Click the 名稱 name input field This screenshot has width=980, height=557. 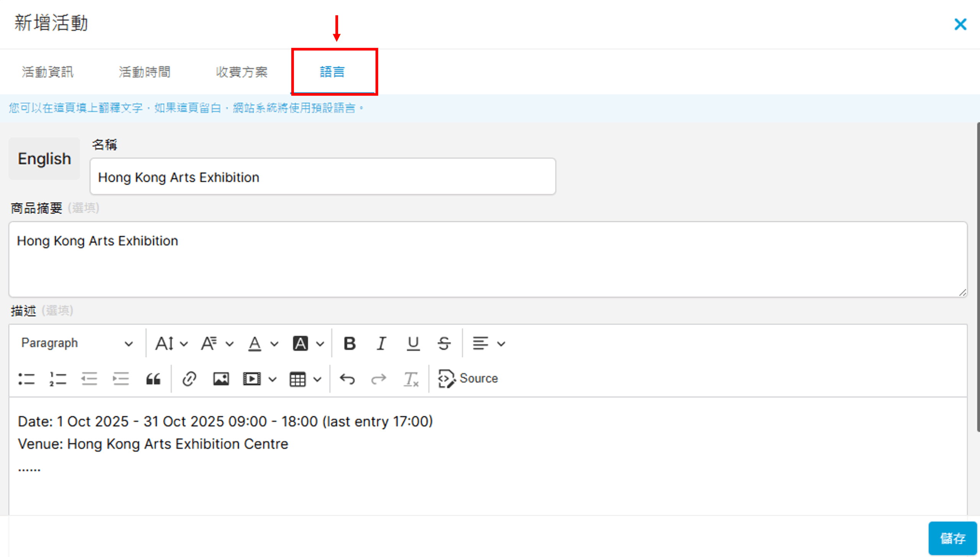[322, 177]
